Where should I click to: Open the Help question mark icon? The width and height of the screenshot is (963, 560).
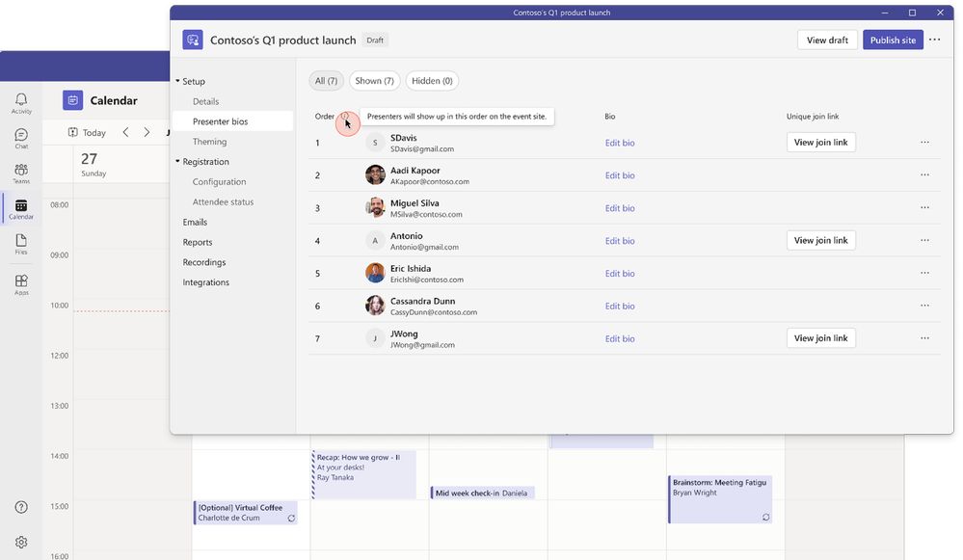pyautogui.click(x=21, y=507)
